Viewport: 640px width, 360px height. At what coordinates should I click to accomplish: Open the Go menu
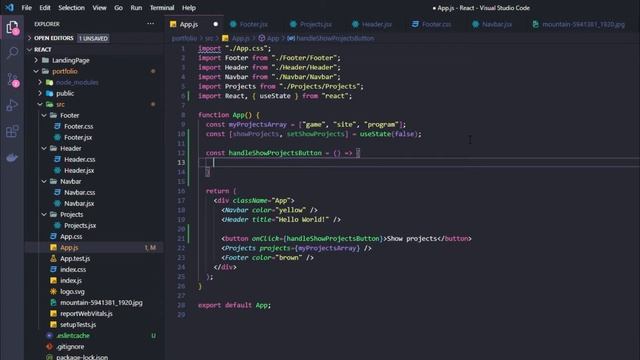[118, 8]
